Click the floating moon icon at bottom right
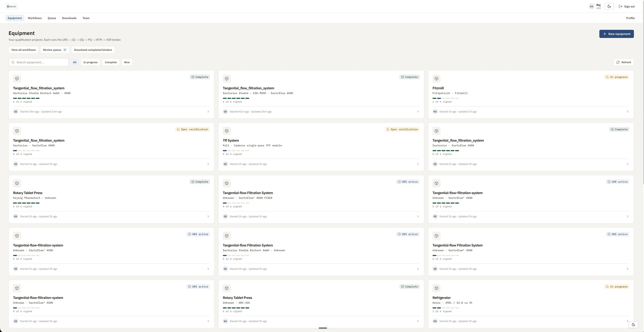This screenshot has width=644, height=332. pyautogui.click(x=633, y=325)
